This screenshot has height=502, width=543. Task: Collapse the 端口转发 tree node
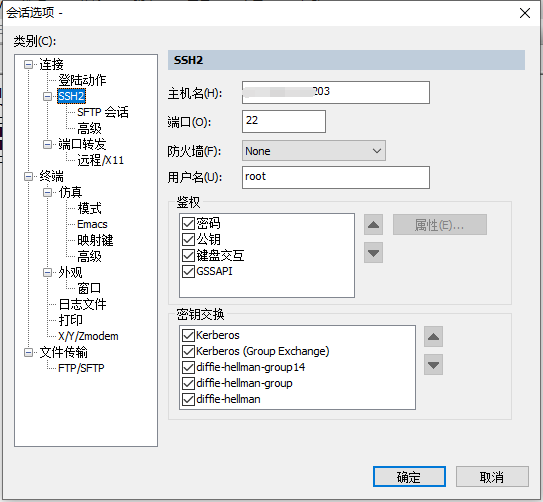pos(47,144)
